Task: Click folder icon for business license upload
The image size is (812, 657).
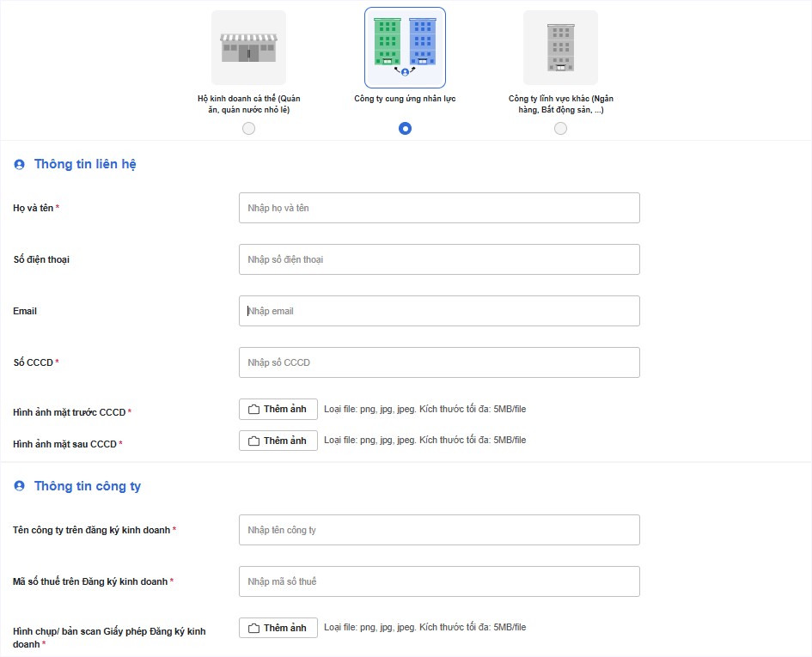Action: point(253,628)
